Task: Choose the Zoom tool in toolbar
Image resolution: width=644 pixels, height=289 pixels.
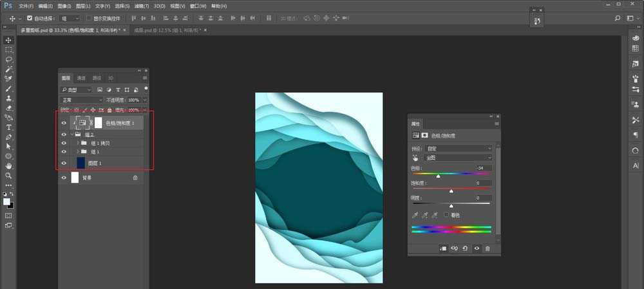Action: click(8, 175)
